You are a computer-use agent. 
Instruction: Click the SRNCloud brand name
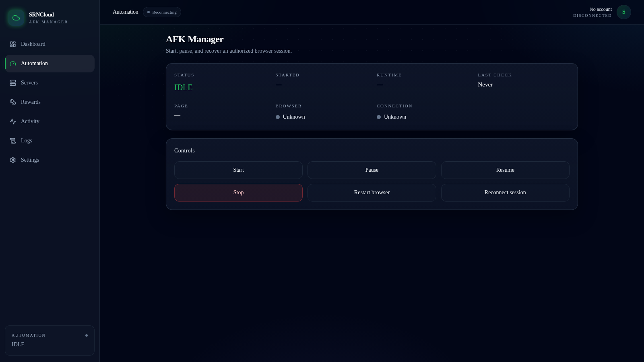tap(41, 14)
